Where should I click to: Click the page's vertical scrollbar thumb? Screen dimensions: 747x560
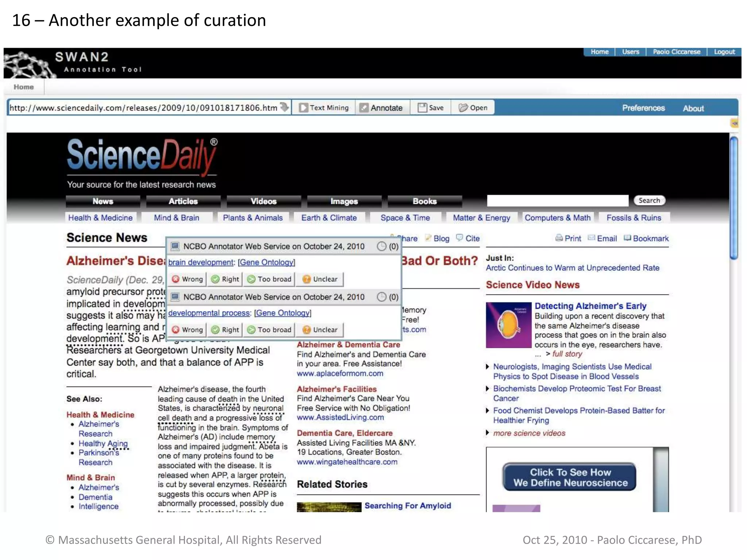coord(734,198)
